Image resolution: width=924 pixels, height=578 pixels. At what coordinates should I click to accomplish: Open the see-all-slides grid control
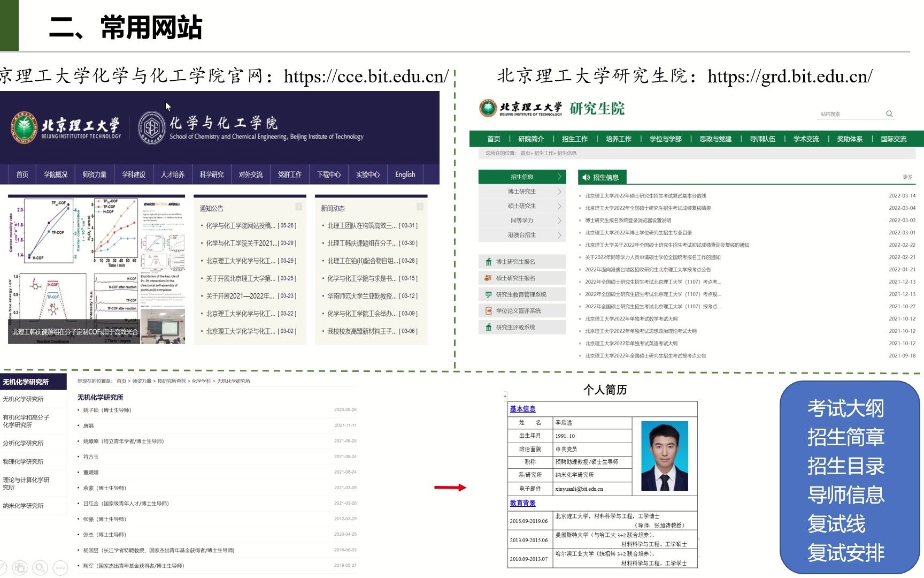(x=20, y=567)
